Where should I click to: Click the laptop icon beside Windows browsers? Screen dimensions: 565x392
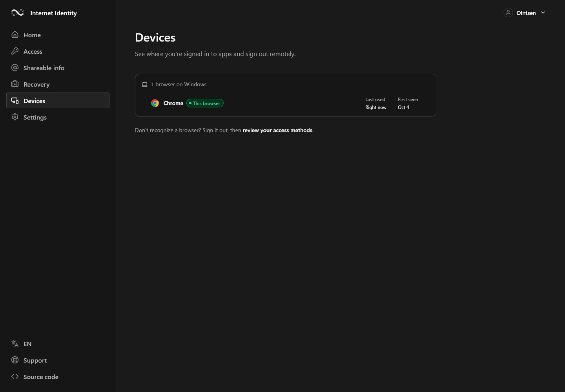pyautogui.click(x=145, y=84)
